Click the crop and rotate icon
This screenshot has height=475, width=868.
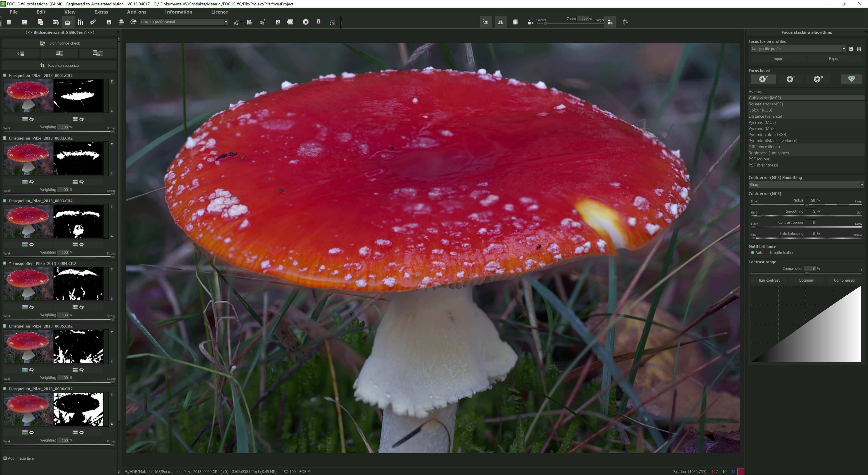625,22
